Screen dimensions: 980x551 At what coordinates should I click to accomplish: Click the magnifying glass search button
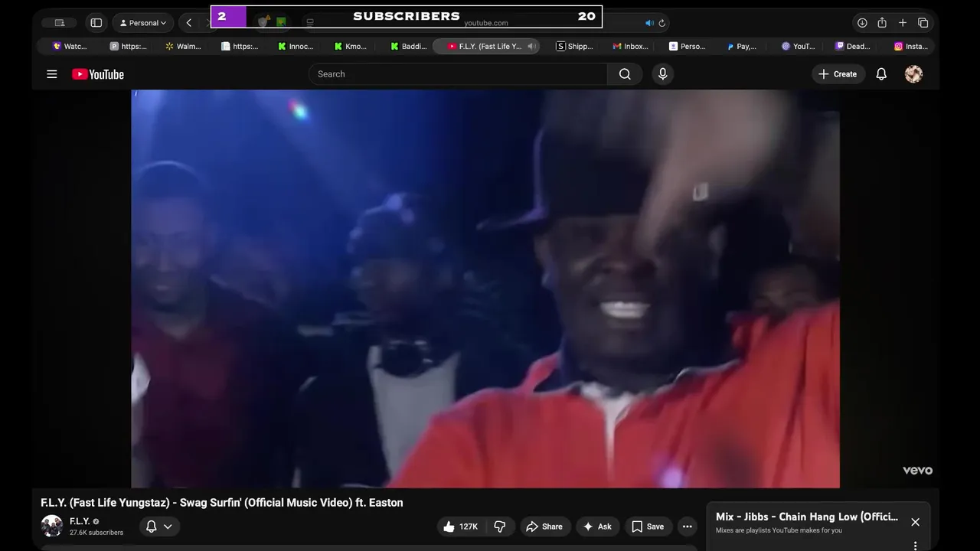coord(625,74)
